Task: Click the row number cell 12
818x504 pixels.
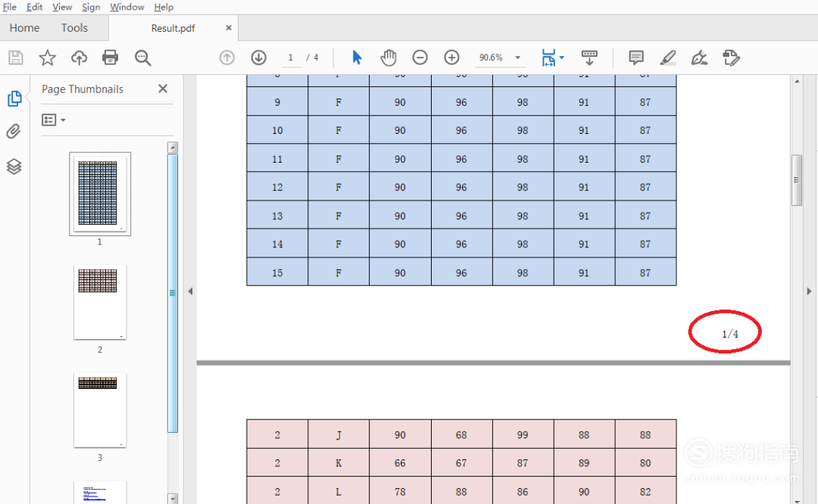Action: (277, 187)
